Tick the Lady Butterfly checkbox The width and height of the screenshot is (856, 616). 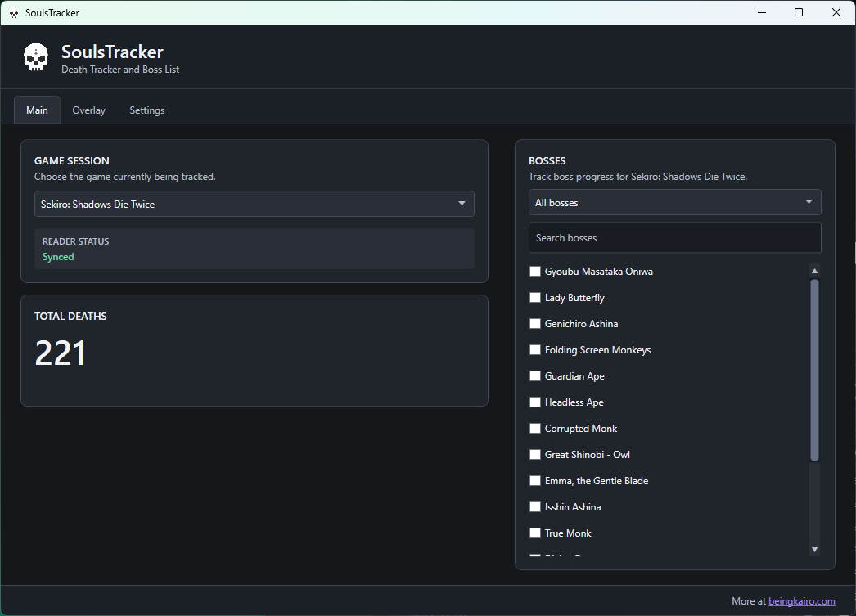(535, 297)
